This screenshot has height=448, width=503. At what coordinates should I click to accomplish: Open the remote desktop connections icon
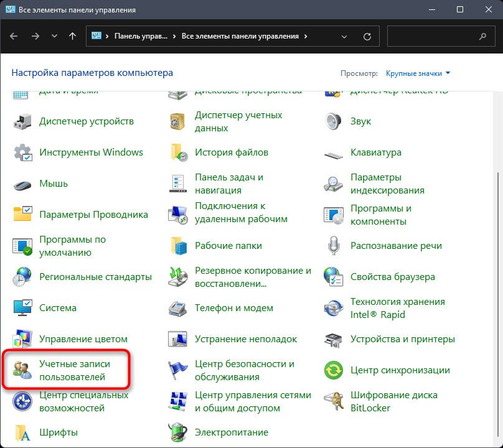(x=178, y=215)
